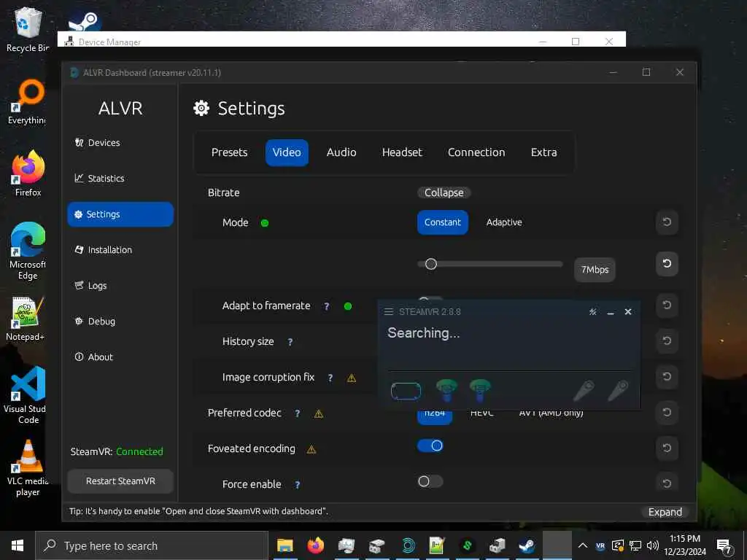The image size is (747, 560).
Task: Click the Windows search box
Action: 152,545
